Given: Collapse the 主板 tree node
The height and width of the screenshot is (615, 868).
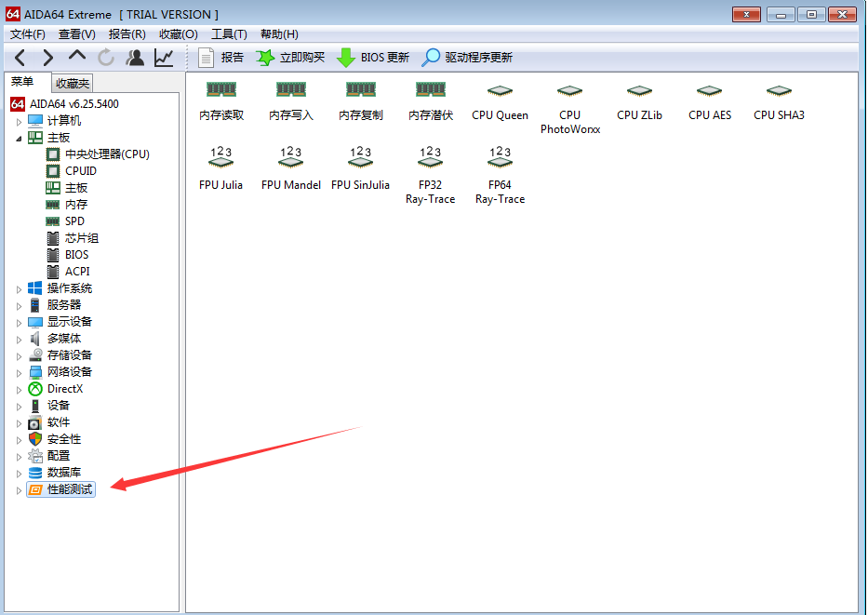Looking at the screenshot, I should [x=19, y=138].
